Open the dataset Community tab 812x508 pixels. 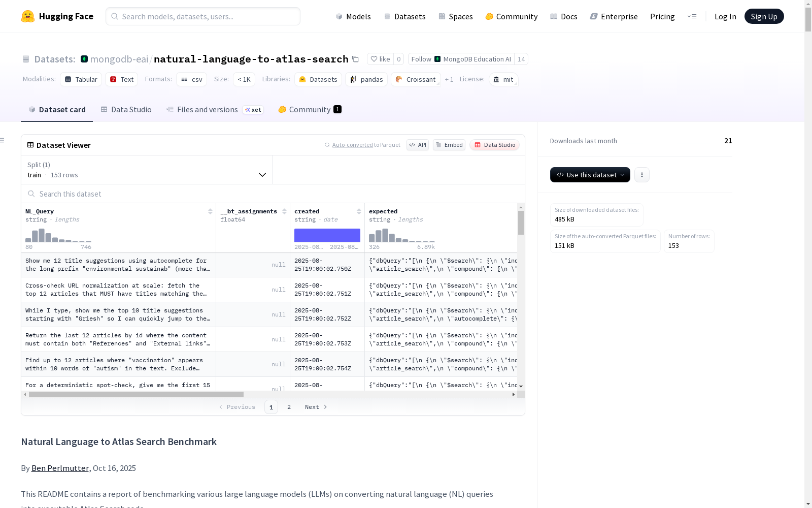310,110
